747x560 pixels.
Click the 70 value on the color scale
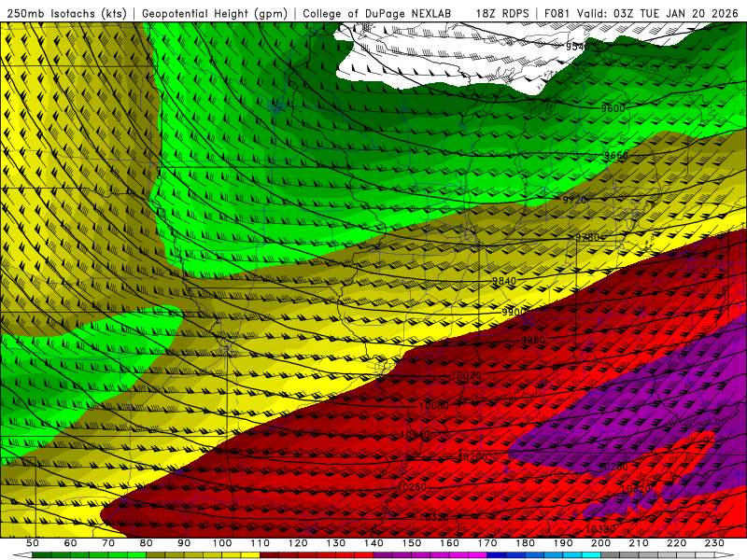point(108,543)
